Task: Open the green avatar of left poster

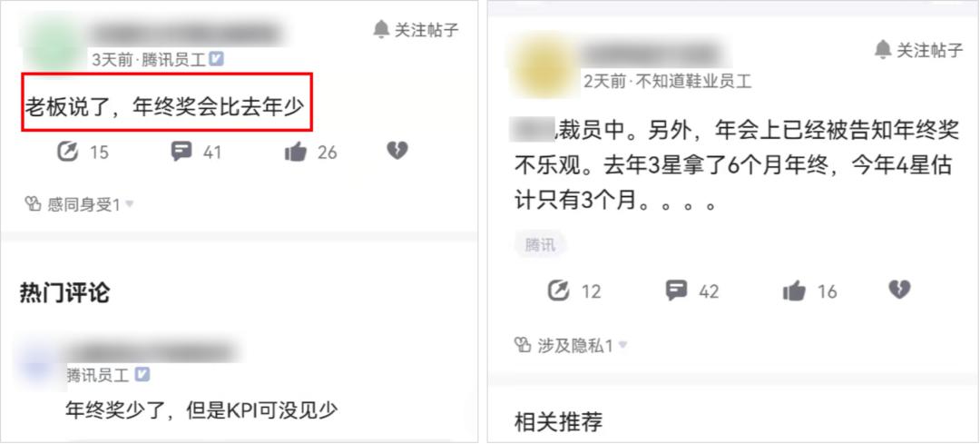Action: (x=54, y=45)
